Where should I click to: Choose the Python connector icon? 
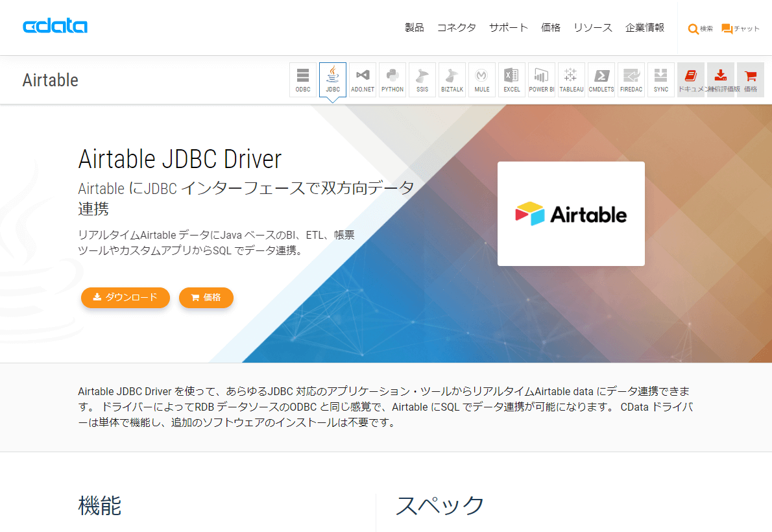pos(392,80)
